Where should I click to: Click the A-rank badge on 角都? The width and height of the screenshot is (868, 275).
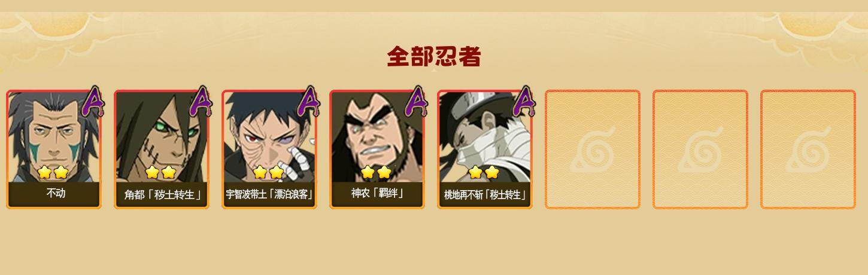pyautogui.click(x=201, y=101)
